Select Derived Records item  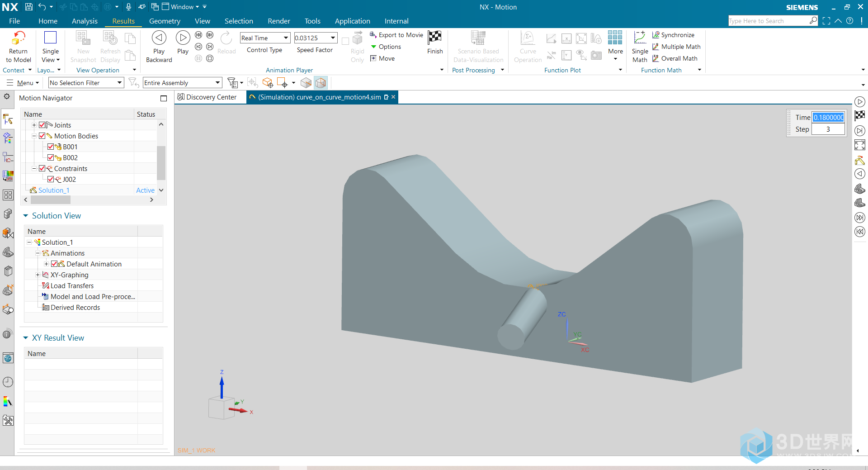75,307
